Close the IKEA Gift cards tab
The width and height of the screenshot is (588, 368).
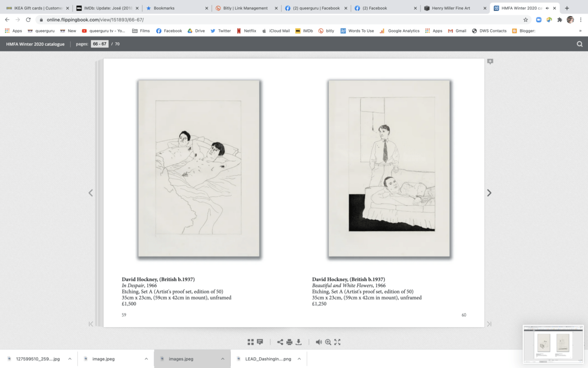point(68,8)
